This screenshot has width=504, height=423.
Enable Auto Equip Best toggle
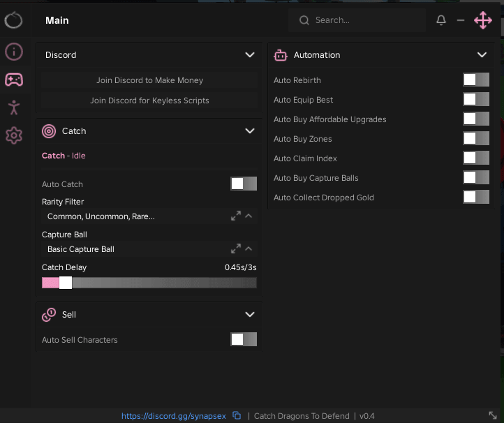point(476,99)
